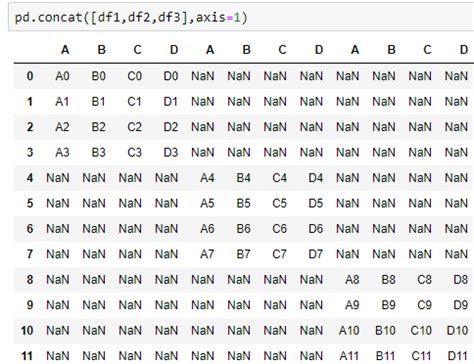Click into the pd.concat code cell
The height and width of the screenshot is (364, 474).
point(241,17)
